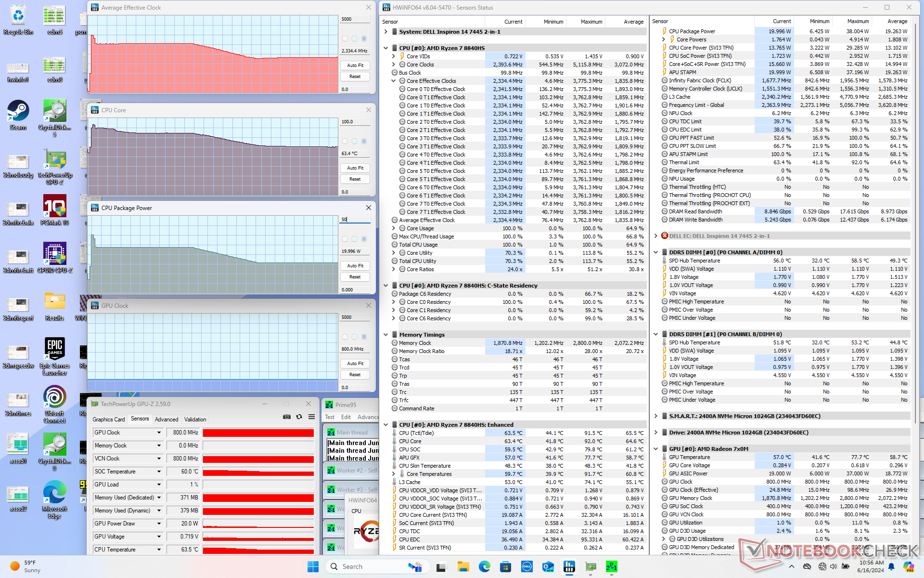Click Reset in the CPU Package Power graph
This screenshot has height=578, width=924.
click(x=355, y=277)
